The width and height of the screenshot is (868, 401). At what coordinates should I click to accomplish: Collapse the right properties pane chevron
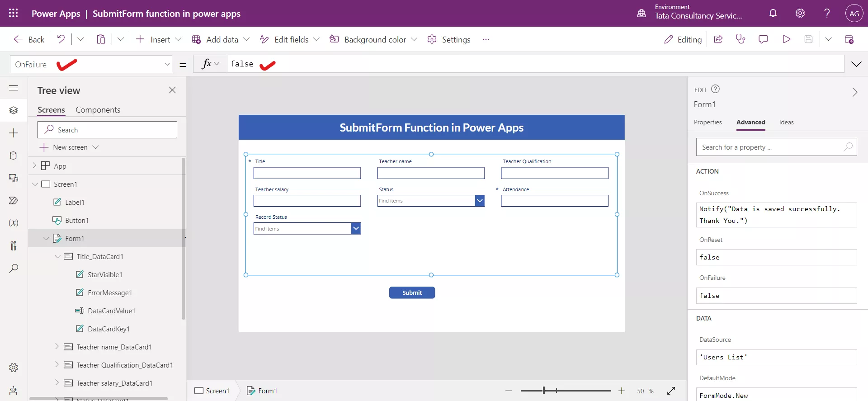click(854, 92)
